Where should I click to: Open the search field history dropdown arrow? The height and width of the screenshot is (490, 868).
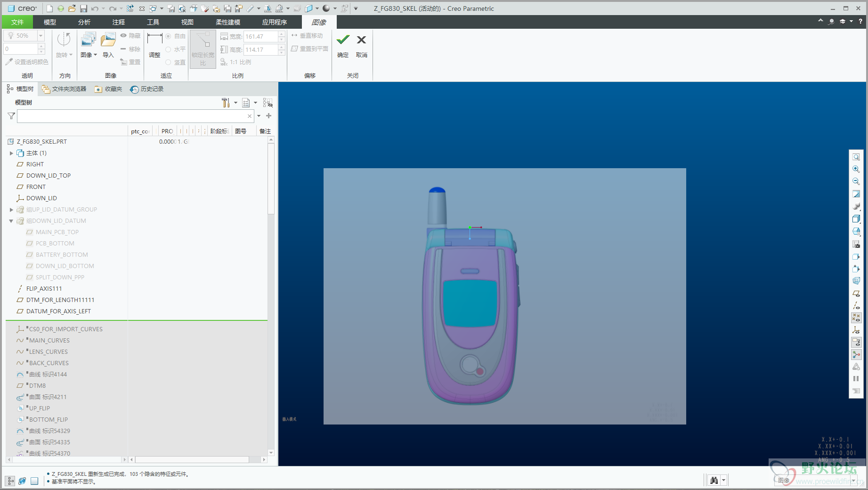click(x=259, y=116)
